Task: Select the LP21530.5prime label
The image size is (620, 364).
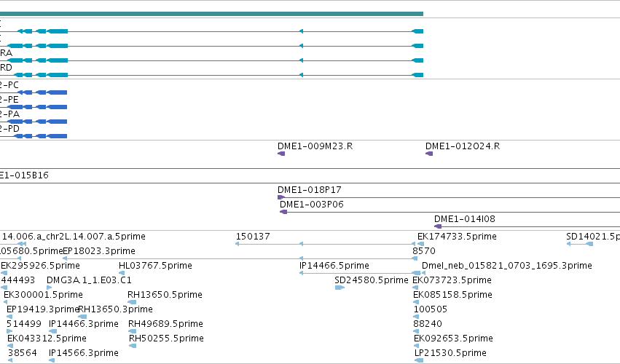Action: (x=450, y=353)
